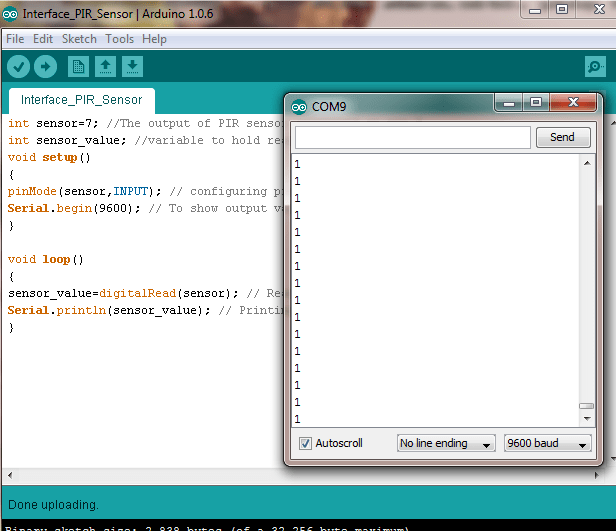Open a sketch with the up-arrow icon

105,66
